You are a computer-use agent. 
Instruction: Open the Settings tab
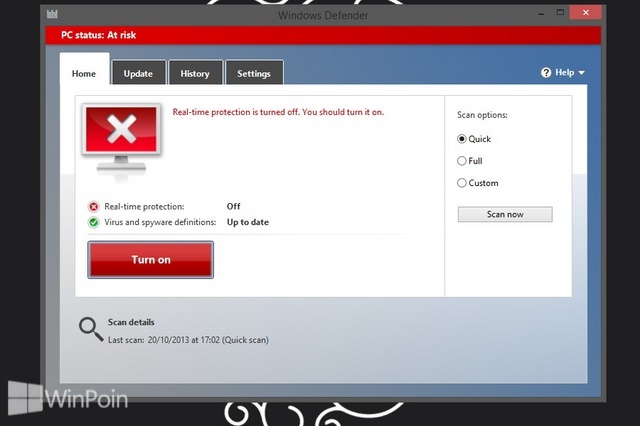point(254,73)
